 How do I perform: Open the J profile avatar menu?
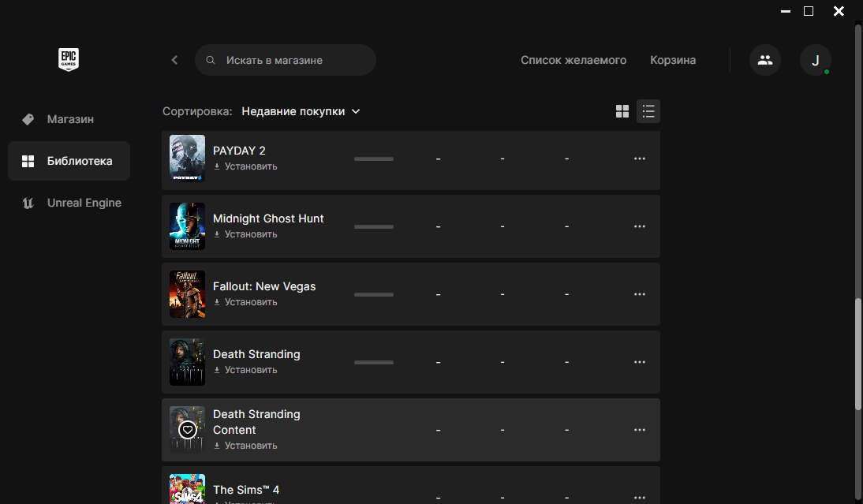pyautogui.click(x=815, y=60)
